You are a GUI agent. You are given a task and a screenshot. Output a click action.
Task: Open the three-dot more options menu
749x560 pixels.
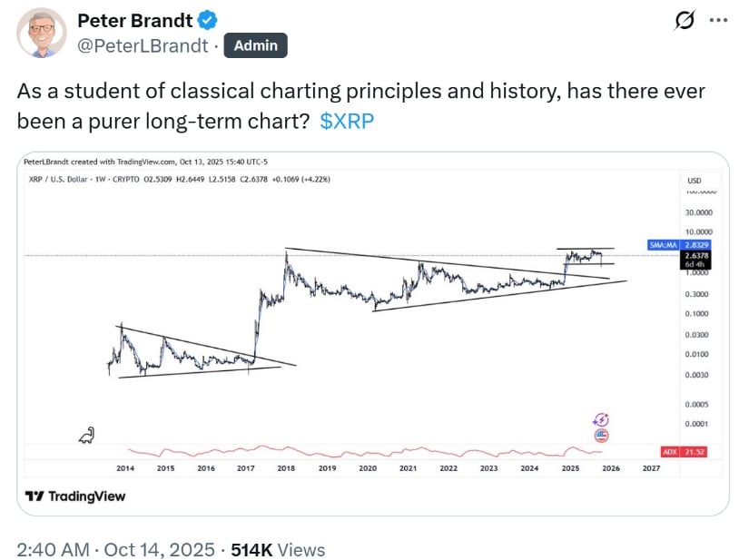[717, 20]
